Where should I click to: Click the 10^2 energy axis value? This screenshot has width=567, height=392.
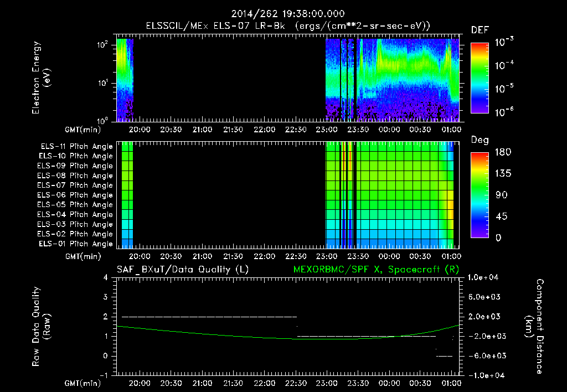(x=102, y=45)
